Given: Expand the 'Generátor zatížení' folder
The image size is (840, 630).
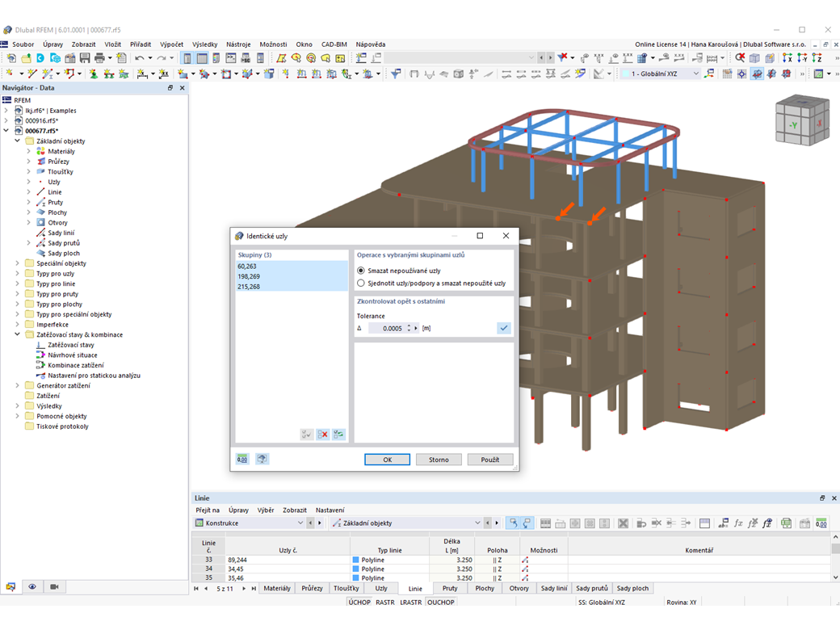Looking at the screenshot, I should point(17,385).
